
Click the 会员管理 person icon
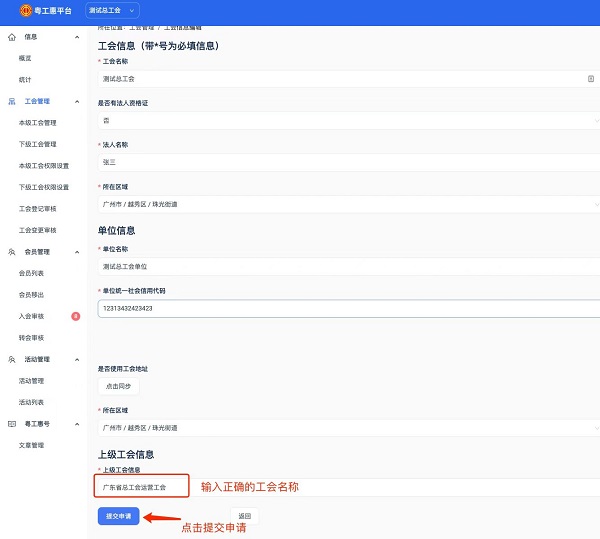(x=12, y=252)
